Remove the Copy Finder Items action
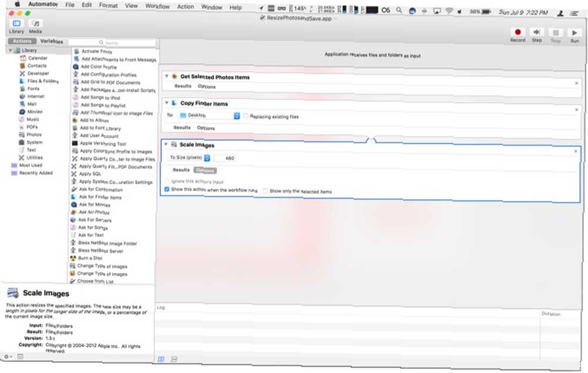 [x=576, y=109]
